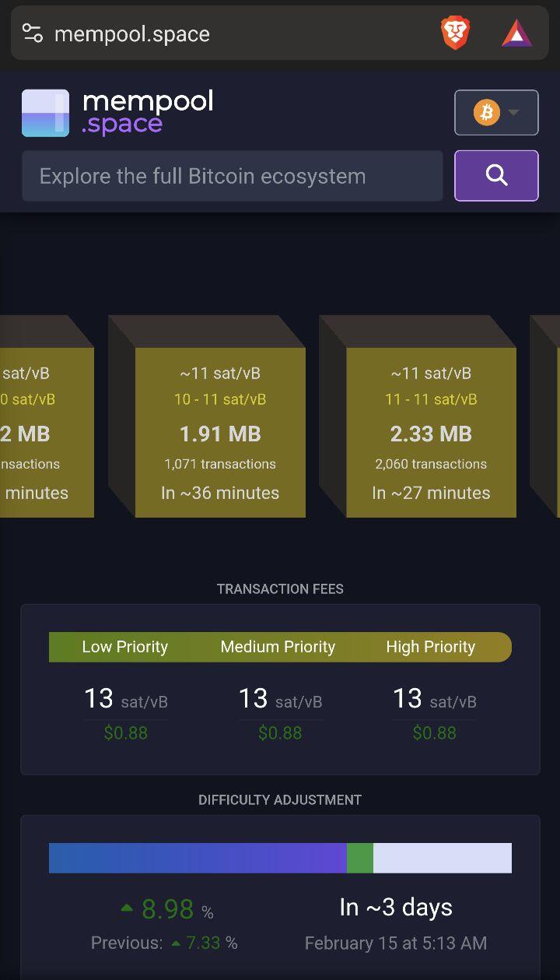Select the Medium Priority fee label
The height and width of the screenshot is (980, 560).
(278, 647)
